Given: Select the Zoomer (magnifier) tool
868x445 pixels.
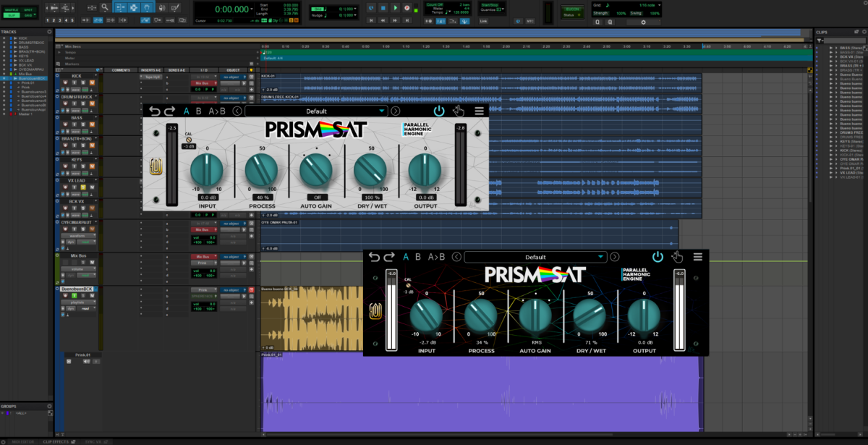Looking at the screenshot, I should click(x=105, y=7).
